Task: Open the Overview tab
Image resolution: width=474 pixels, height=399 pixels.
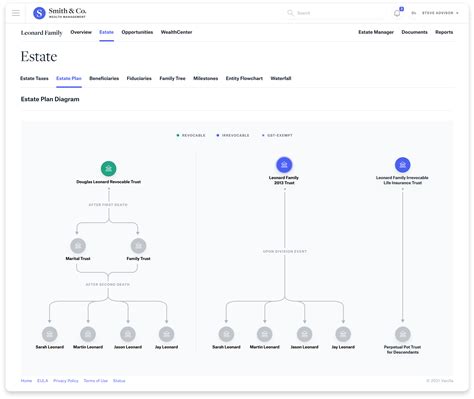Action: point(81,32)
